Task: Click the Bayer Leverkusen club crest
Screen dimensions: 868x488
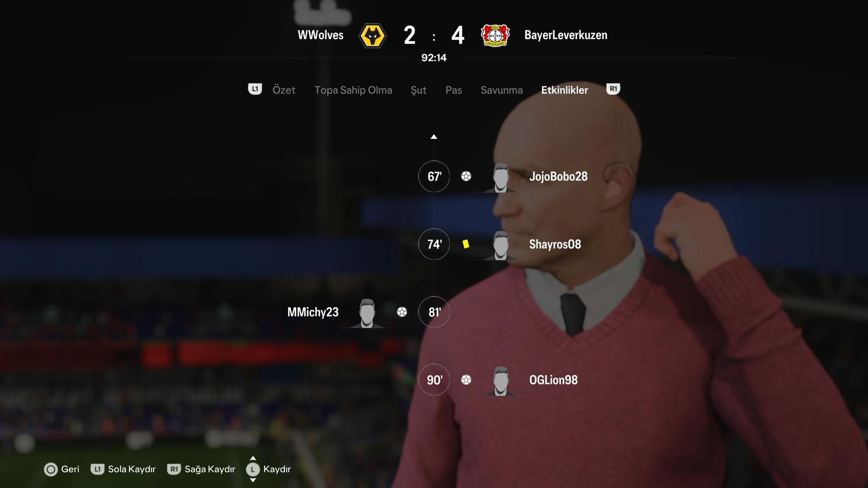Action: click(495, 35)
